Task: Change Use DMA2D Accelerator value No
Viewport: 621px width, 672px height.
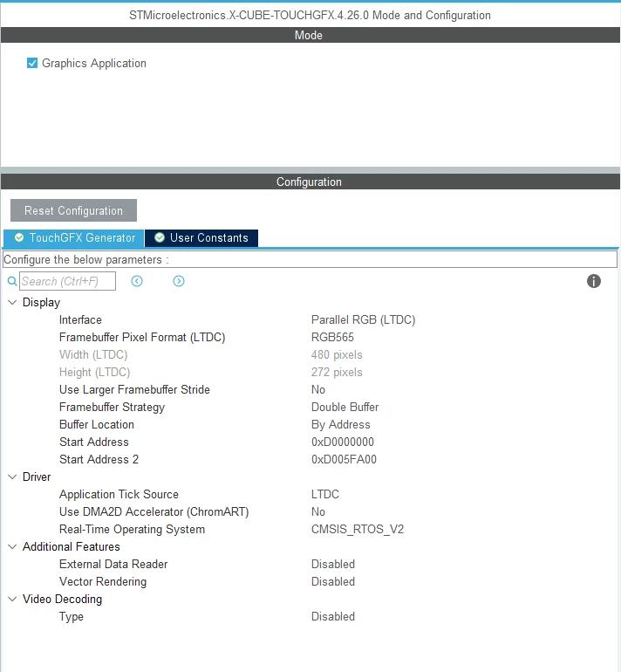Action: pos(317,511)
